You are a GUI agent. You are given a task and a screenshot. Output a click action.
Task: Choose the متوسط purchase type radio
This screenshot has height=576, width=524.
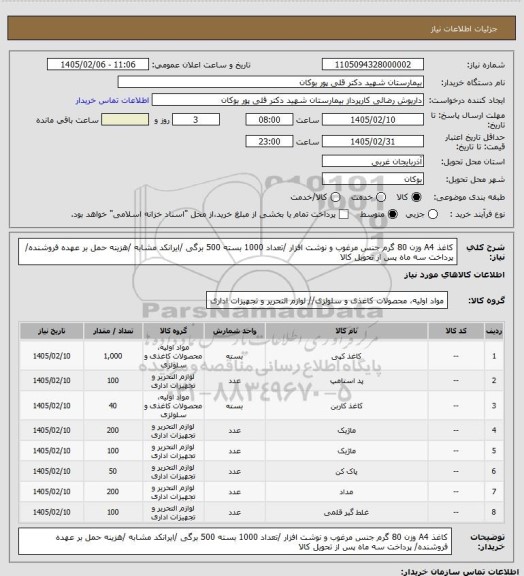[x=393, y=214]
